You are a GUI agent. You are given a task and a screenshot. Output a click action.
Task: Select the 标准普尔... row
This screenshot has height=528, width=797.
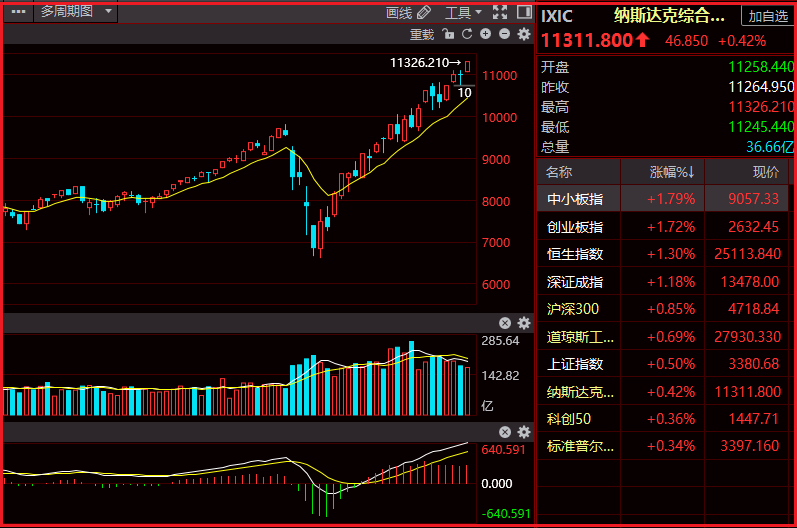coord(663,446)
